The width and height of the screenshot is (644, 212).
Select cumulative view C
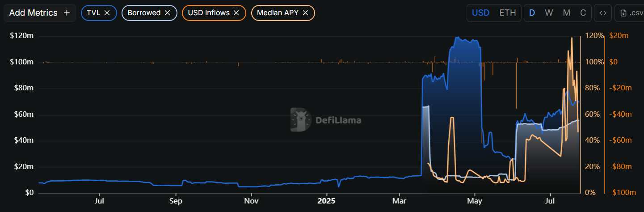[x=583, y=13]
